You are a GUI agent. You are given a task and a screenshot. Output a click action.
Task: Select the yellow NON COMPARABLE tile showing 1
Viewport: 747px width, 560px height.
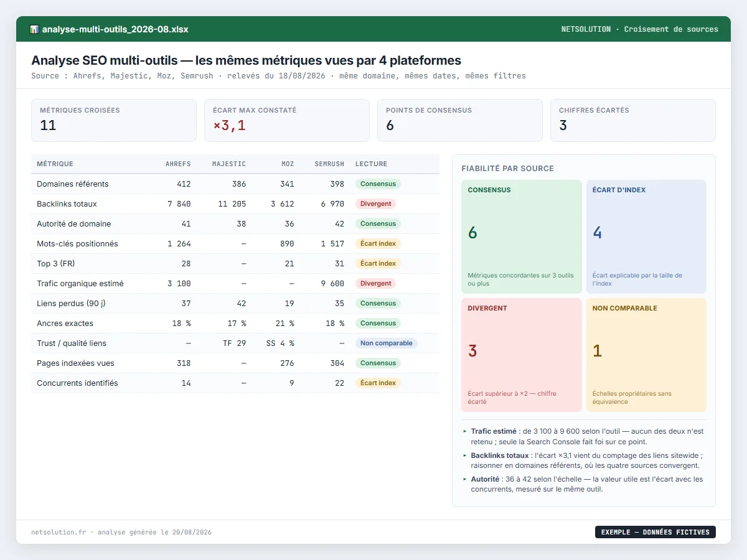[x=646, y=355]
